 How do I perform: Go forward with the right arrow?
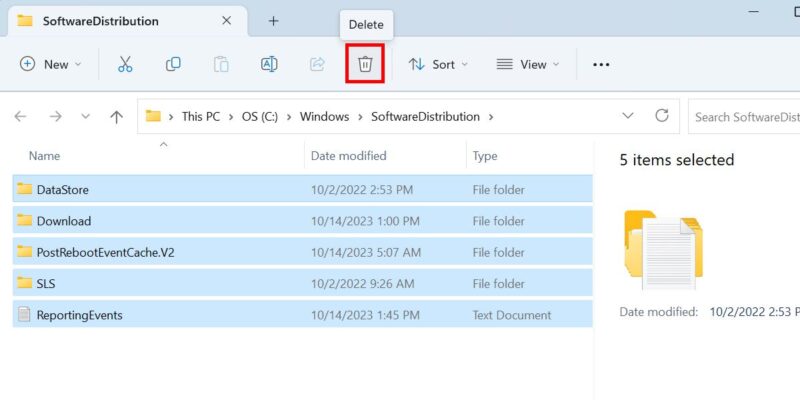click(x=55, y=116)
